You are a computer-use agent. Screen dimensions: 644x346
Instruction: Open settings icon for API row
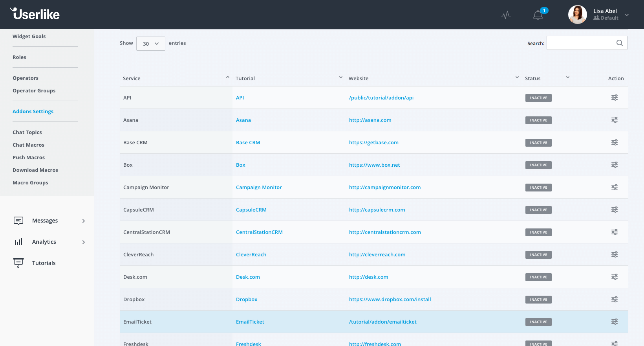click(x=615, y=98)
